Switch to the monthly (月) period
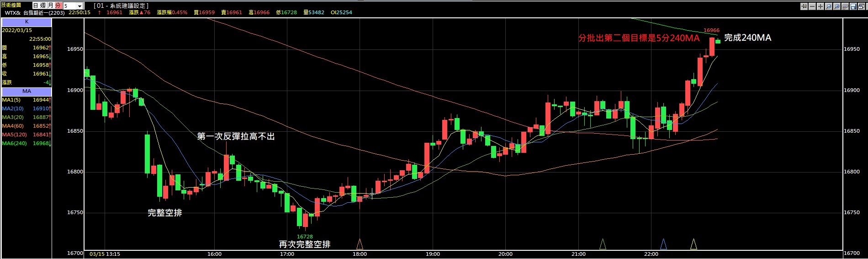Image resolution: width=868 pixels, height=259 pixels. (50, 5)
